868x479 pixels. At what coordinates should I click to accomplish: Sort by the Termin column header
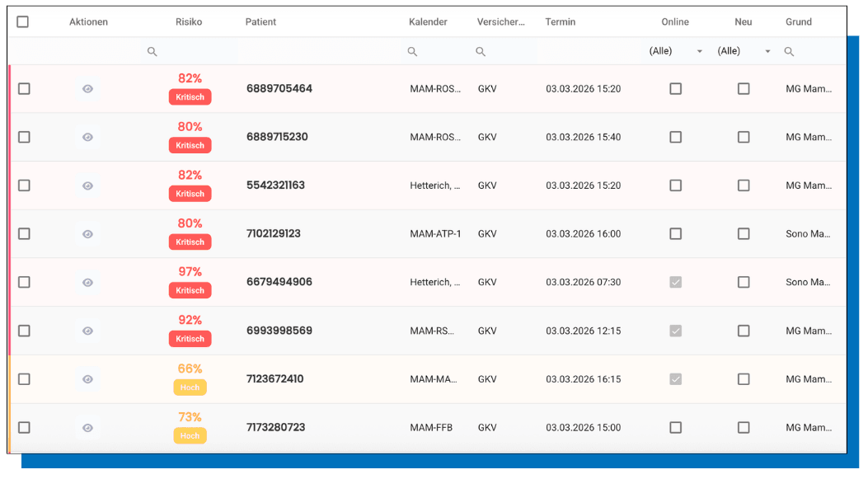click(561, 22)
